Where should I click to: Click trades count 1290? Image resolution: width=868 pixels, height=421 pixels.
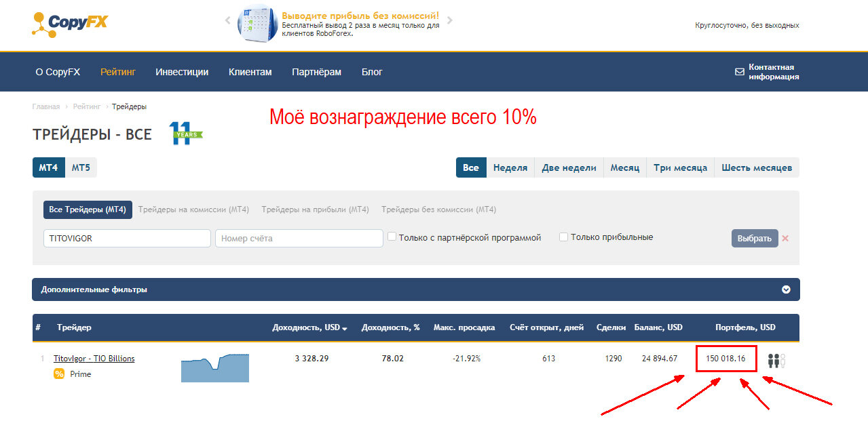(614, 359)
